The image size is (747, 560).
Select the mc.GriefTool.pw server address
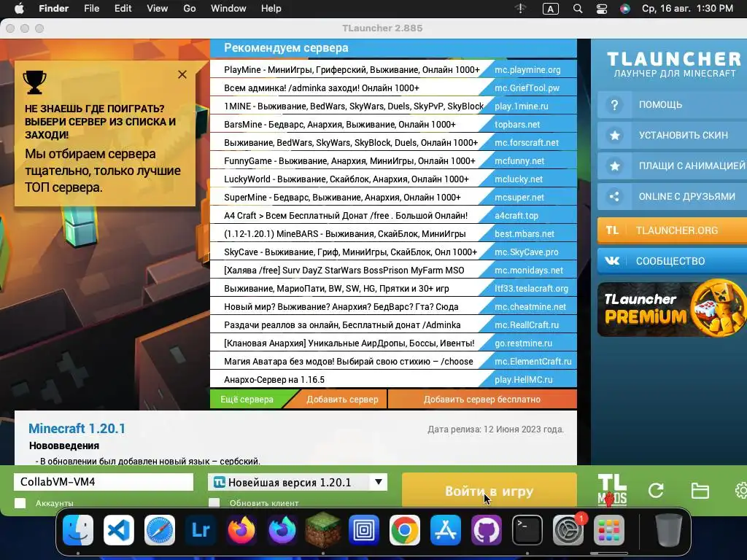tap(527, 88)
